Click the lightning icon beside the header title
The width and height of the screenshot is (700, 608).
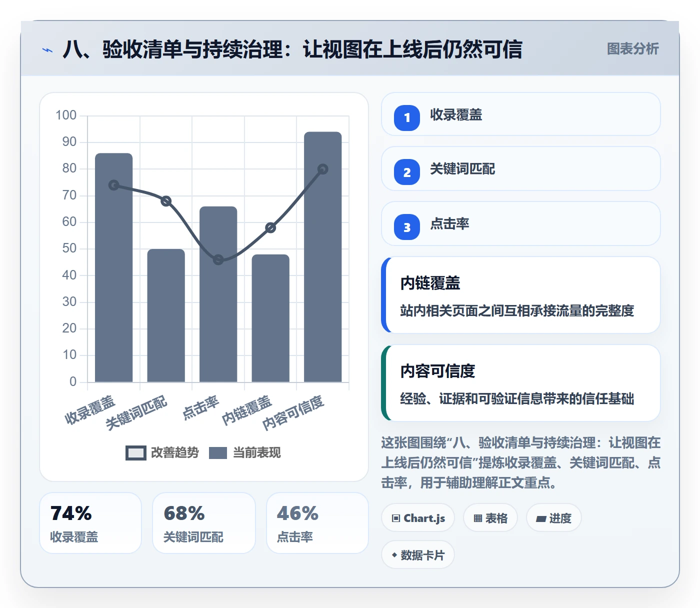47,50
